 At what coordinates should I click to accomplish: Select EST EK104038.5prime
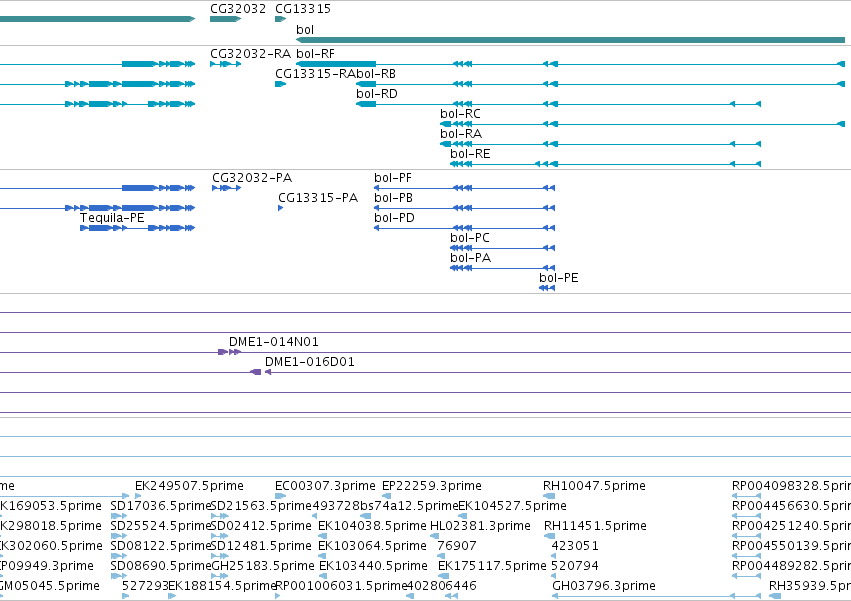(x=372, y=526)
